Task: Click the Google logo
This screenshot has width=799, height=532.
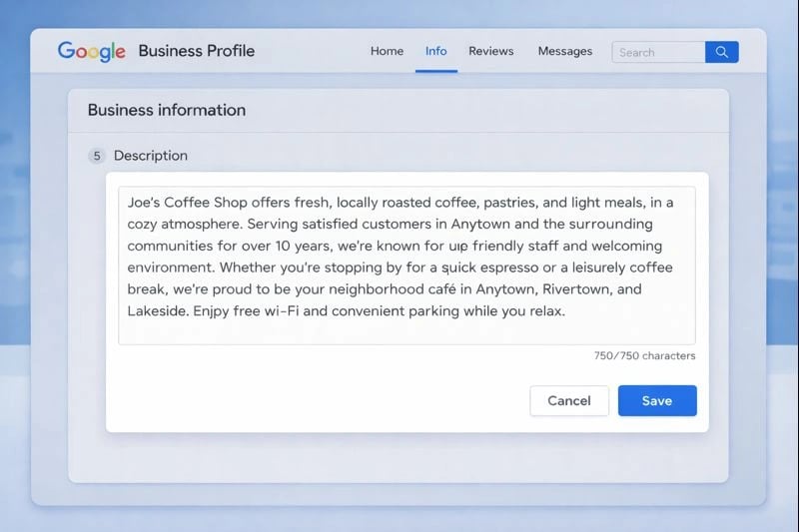Action: coord(91,52)
